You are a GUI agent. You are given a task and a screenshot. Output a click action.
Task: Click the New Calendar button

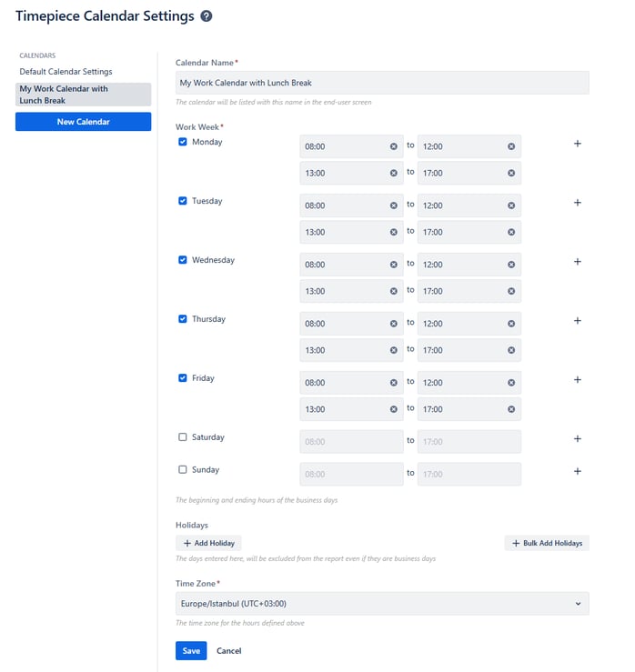point(83,122)
